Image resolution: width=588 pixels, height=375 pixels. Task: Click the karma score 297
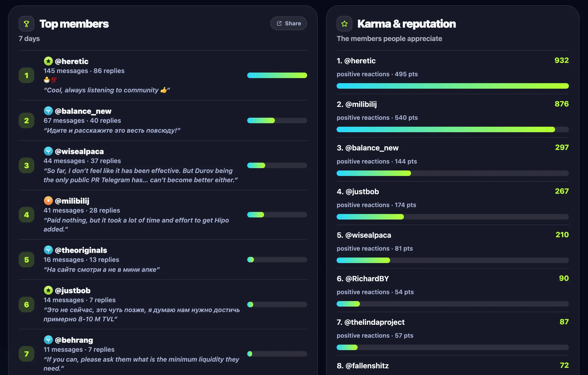562,147
